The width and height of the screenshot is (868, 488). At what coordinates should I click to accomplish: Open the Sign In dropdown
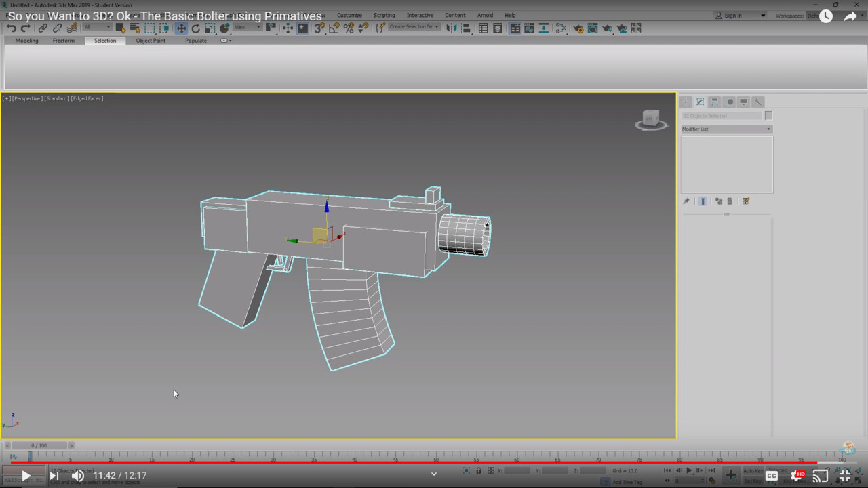click(741, 15)
